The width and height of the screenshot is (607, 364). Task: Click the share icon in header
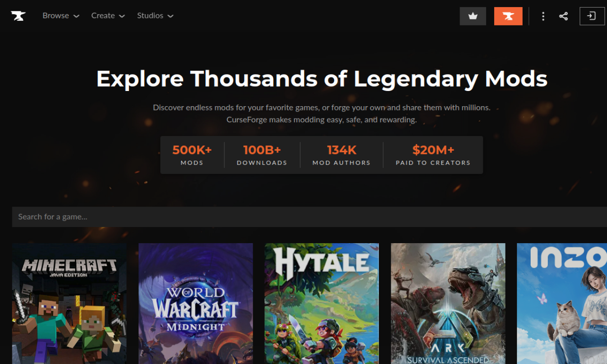[563, 16]
